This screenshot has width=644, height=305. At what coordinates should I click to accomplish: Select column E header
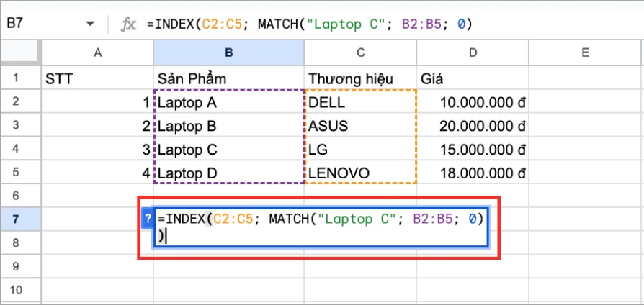coord(585,53)
